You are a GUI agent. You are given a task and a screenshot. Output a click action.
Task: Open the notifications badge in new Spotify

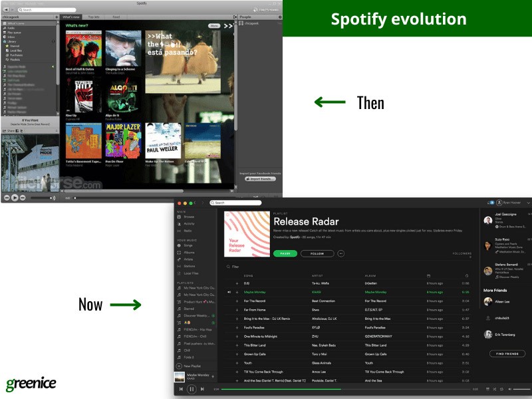click(491, 203)
